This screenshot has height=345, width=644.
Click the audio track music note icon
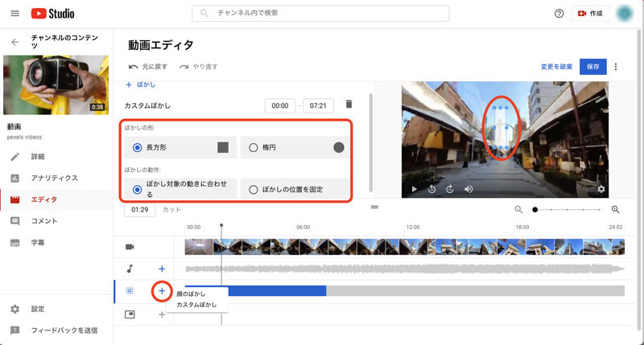(130, 269)
